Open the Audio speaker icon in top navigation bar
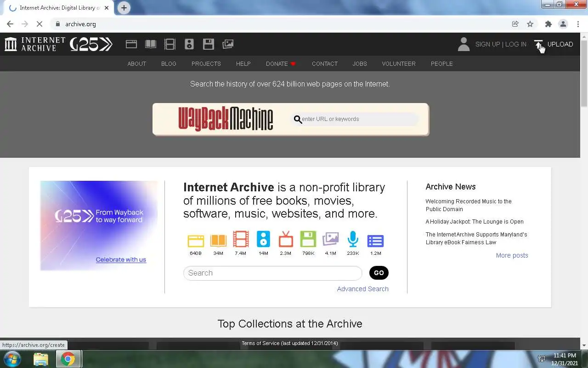 click(x=189, y=44)
